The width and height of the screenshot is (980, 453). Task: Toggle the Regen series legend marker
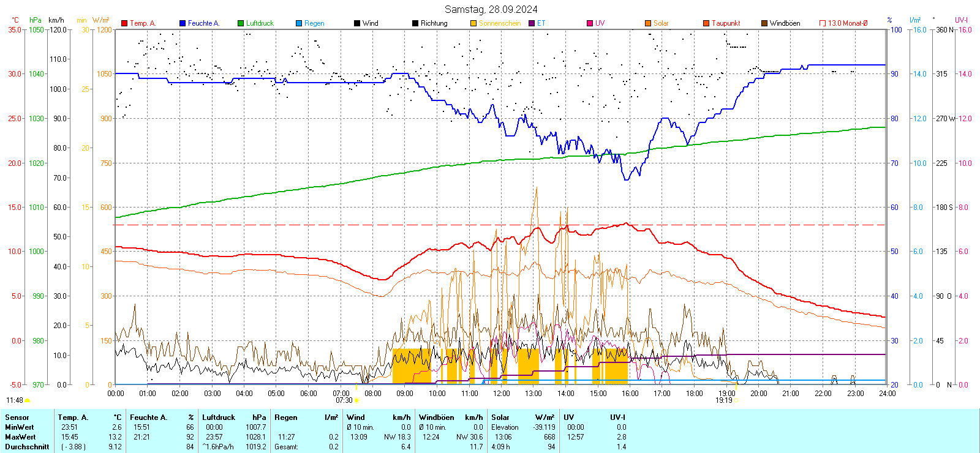299,23
